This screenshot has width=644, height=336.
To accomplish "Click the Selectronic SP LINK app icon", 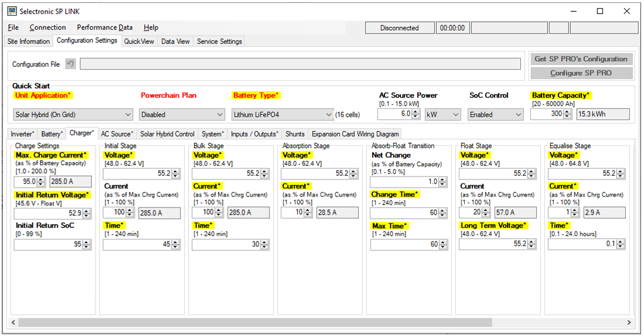I will [x=12, y=11].
